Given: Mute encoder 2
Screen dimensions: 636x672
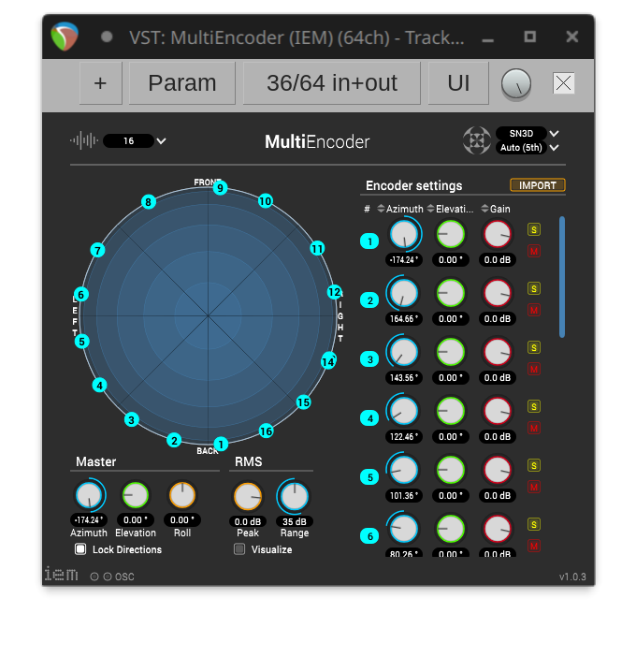Looking at the screenshot, I should tap(534, 310).
